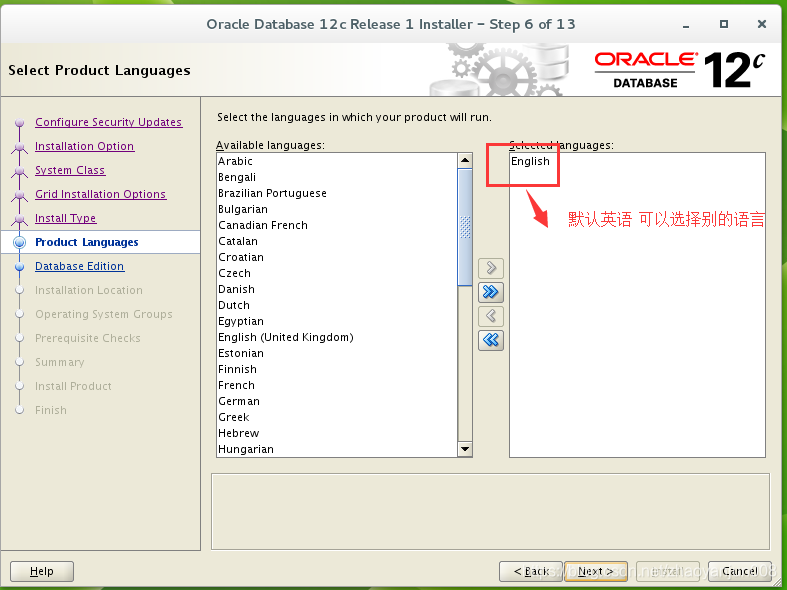
Task: Click the scroll up arrow of the languages list
Action: [465, 161]
